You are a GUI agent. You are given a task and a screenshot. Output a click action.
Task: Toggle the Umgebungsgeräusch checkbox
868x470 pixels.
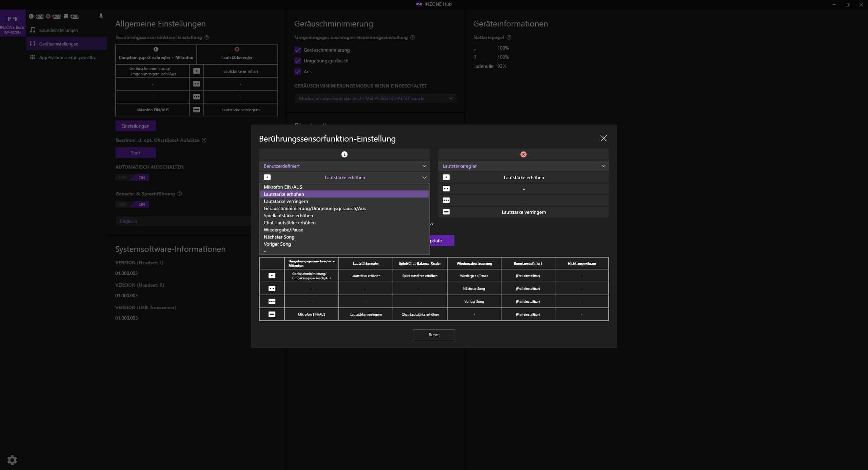[298, 61]
